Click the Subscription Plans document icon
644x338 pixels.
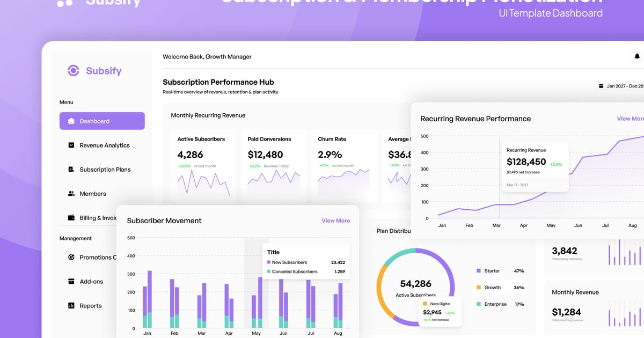[71, 170]
